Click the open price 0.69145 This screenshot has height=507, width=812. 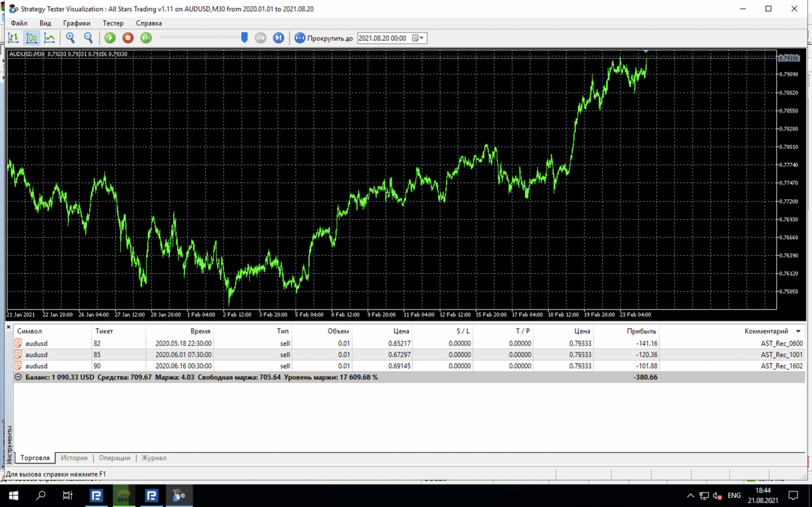click(x=399, y=366)
